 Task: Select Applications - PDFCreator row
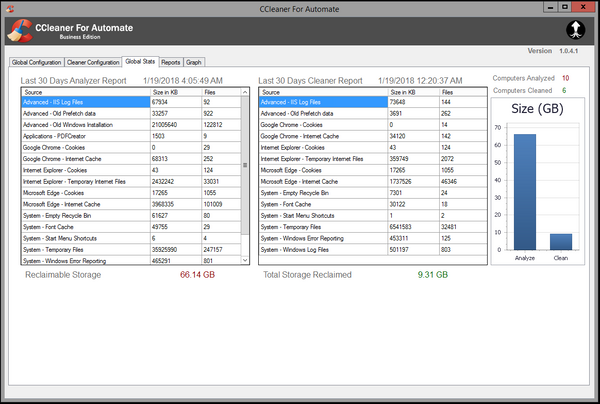pos(131,136)
